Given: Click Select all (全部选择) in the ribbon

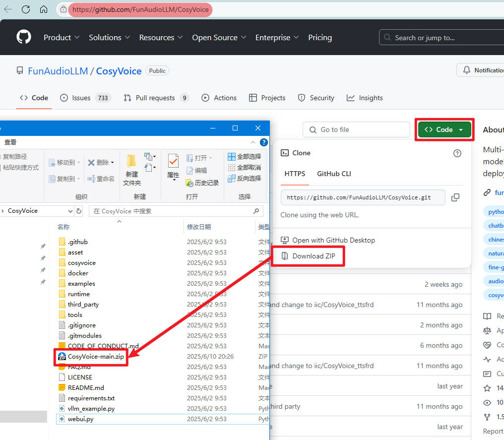Looking at the screenshot, I should click(244, 157).
